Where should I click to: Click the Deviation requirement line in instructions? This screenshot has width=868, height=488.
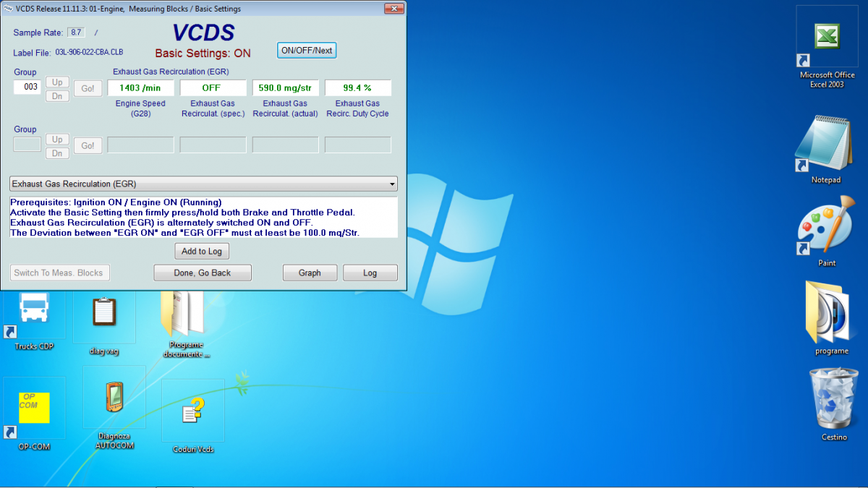pyautogui.click(x=185, y=233)
